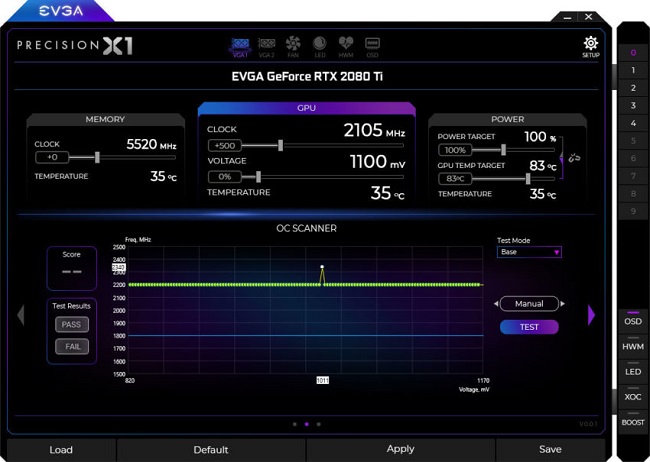Toggle OSD in the right sidebar
This screenshot has height=462, width=650.
coord(633,319)
